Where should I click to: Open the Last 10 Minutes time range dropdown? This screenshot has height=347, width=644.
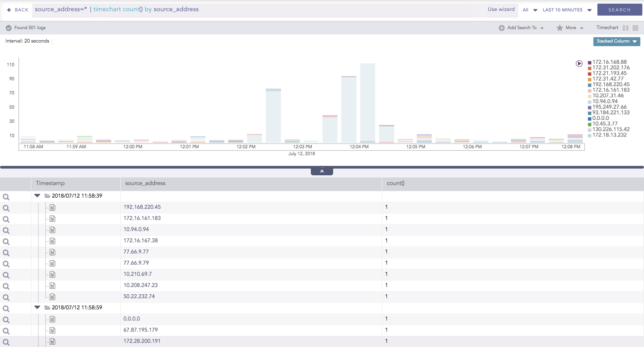click(x=567, y=10)
